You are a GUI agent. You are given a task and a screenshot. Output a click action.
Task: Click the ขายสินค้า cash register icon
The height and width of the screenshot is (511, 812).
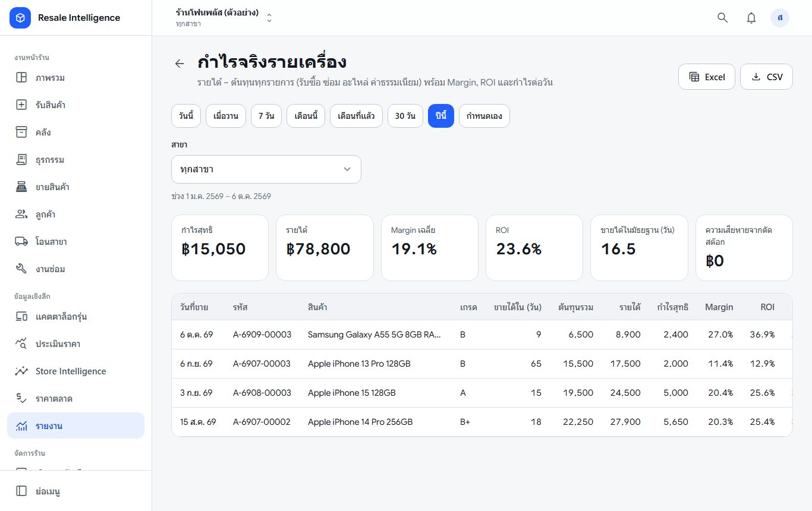coord(21,187)
